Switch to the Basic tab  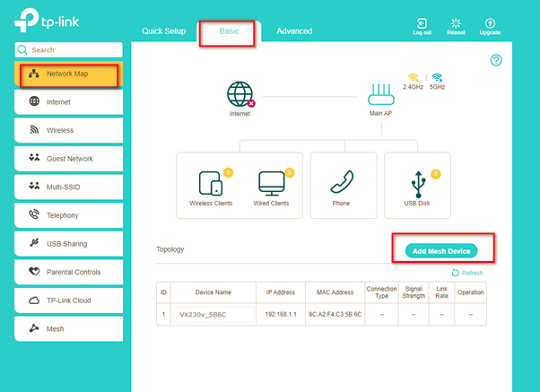pos(229,31)
